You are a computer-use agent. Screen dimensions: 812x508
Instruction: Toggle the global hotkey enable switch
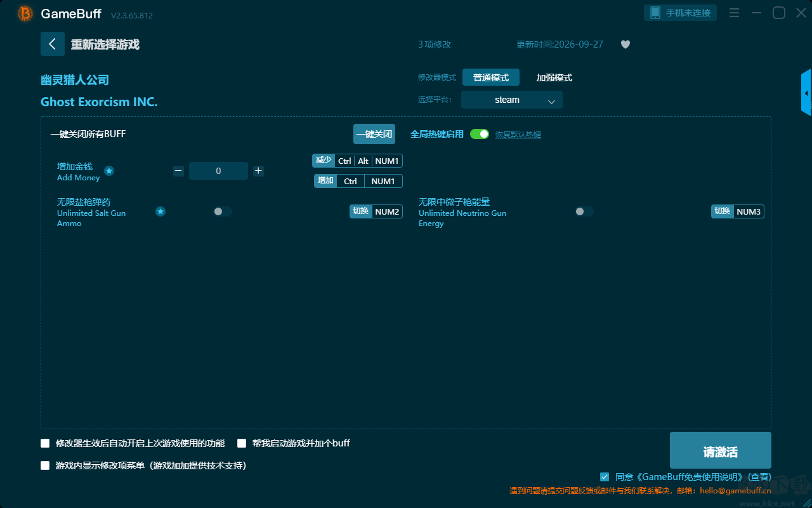[480, 134]
